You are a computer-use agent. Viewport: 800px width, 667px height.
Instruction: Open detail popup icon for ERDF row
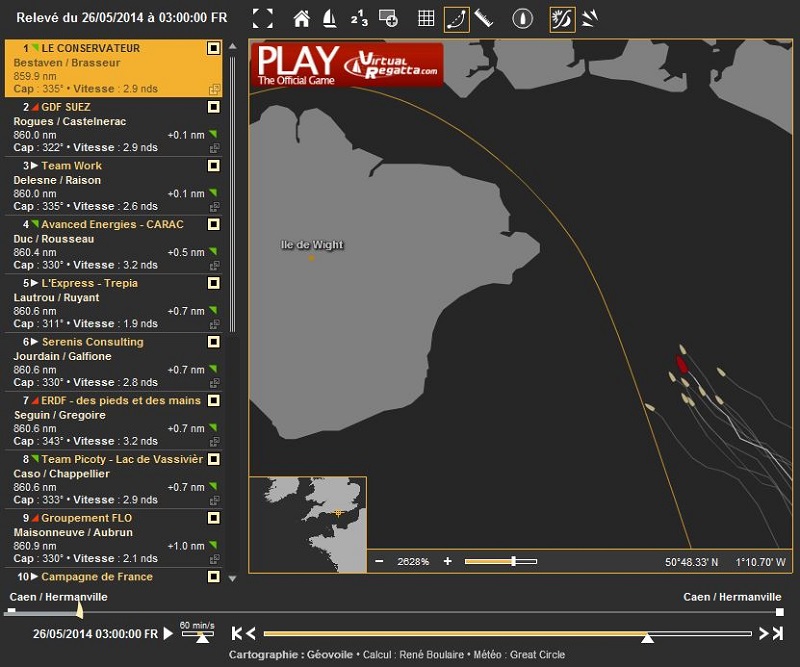(215, 441)
